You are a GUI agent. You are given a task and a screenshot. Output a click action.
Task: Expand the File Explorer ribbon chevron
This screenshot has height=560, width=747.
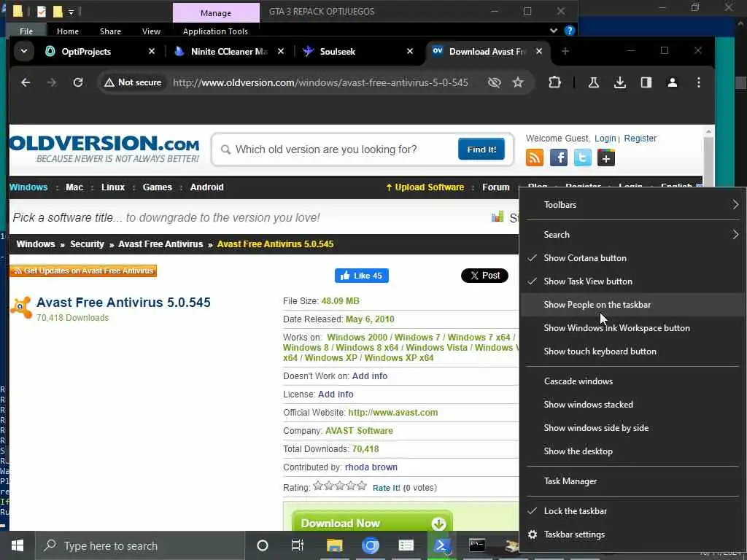pyautogui.click(x=554, y=31)
